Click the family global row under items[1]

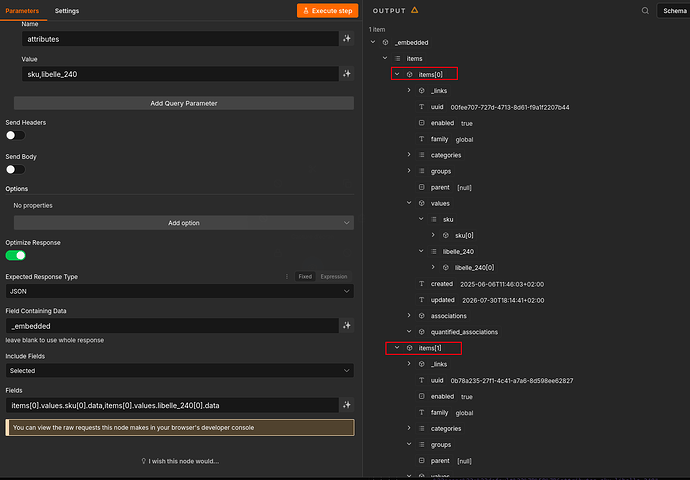coord(445,413)
